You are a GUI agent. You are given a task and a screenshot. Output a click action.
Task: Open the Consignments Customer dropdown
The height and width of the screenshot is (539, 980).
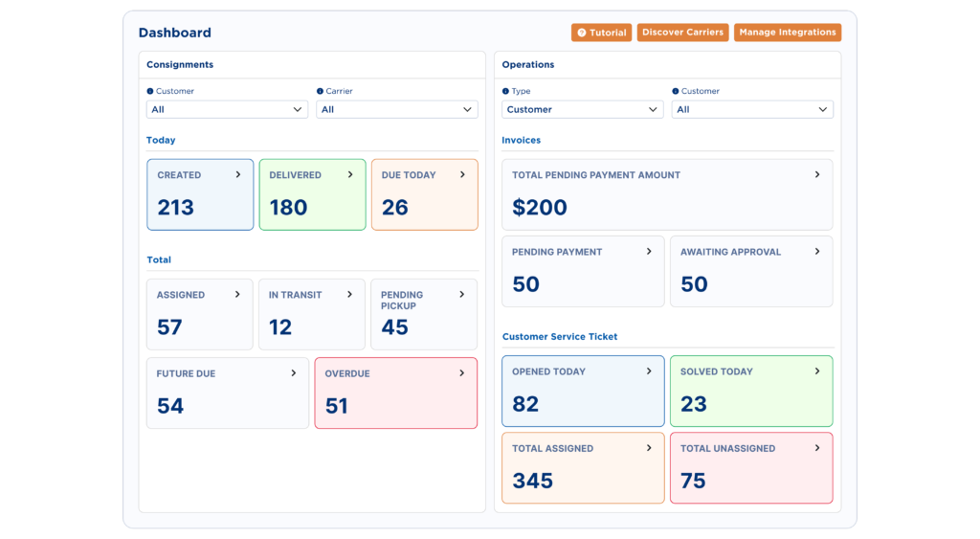[x=228, y=110]
